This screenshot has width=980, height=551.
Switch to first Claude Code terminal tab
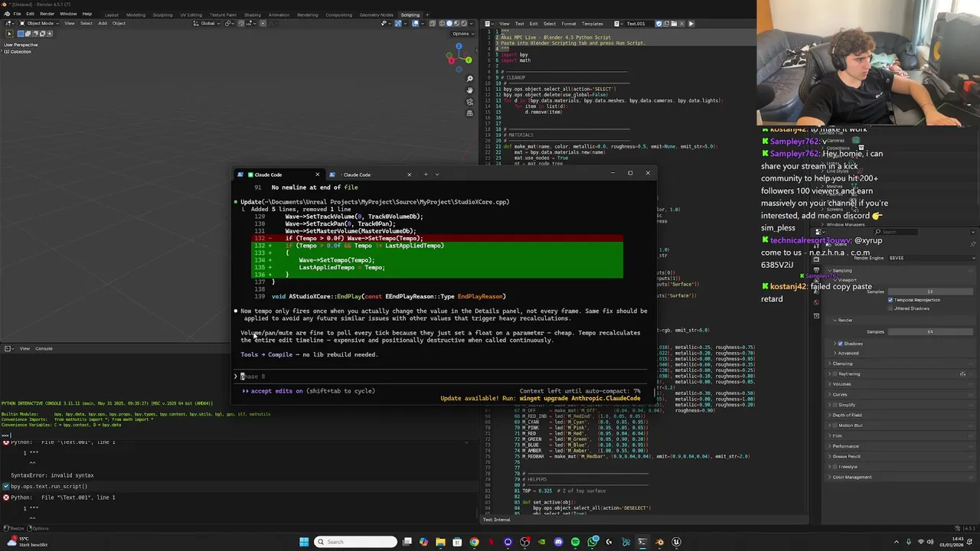pyautogui.click(x=278, y=174)
